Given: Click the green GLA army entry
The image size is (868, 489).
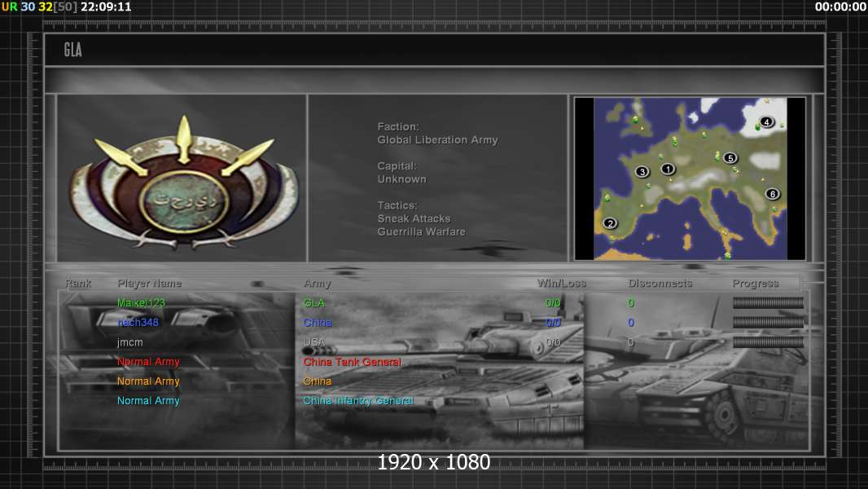Looking at the screenshot, I should [313, 303].
